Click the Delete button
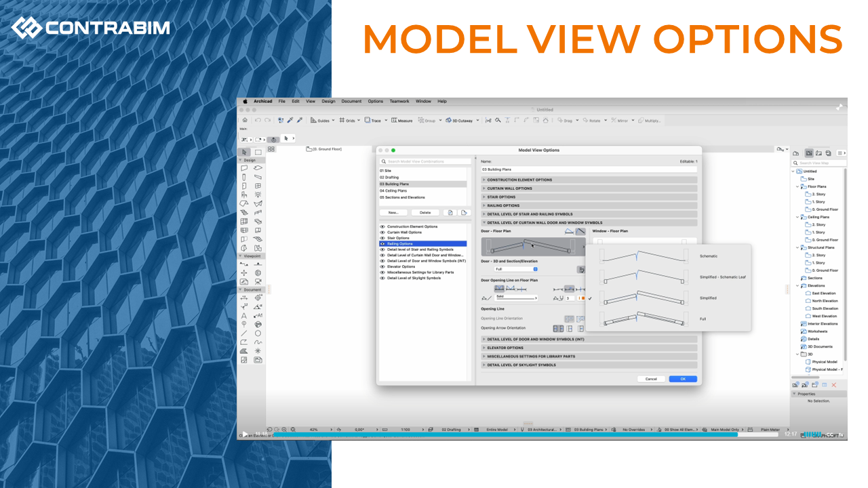Image resolution: width=868 pixels, height=488 pixels. tap(425, 212)
